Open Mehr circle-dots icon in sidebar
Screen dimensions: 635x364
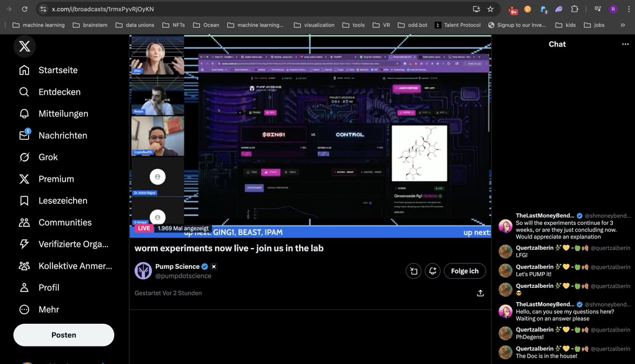click(24, 310)
